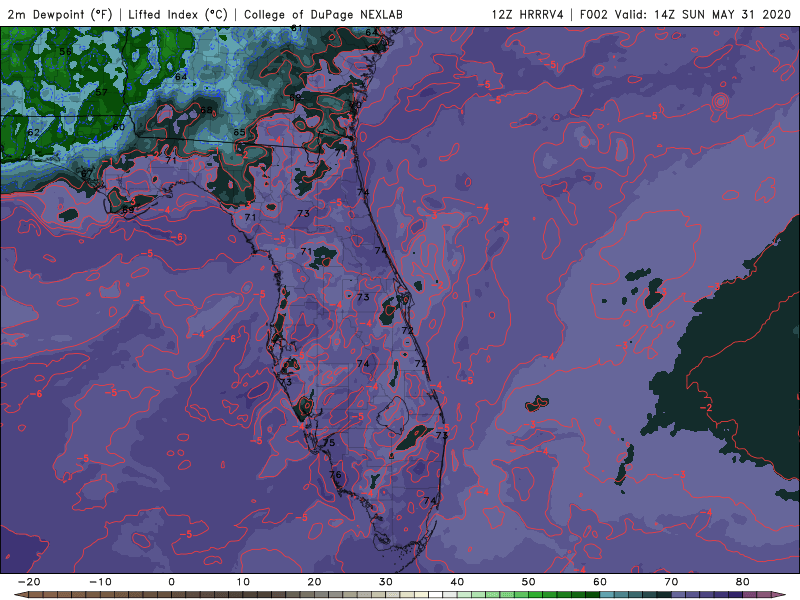Viewport: 800px width, 600px height.
Task: Click the "50" color bar label
Action: coord(529,582)
